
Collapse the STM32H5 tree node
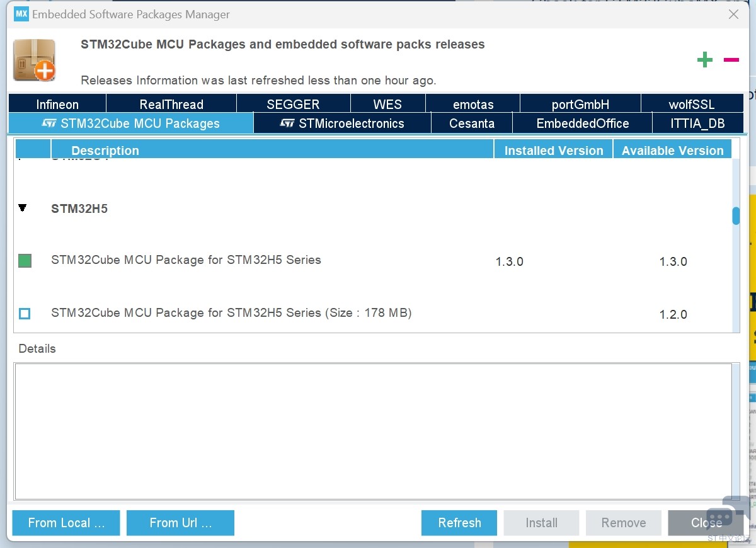pyautogui.click(x=23, y=207)
